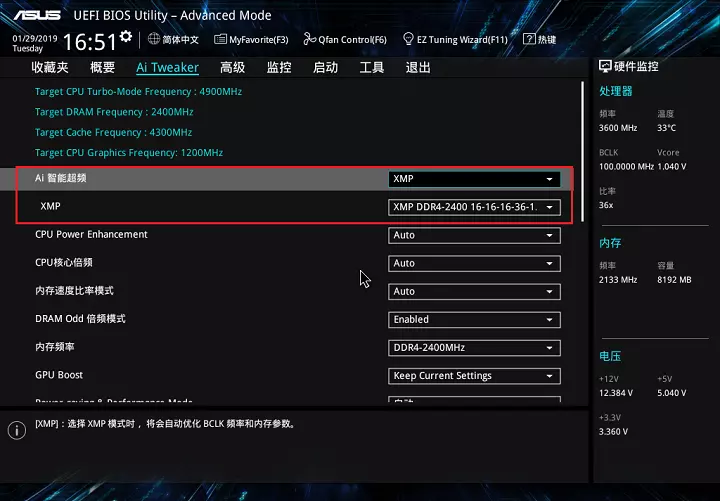Click Target CPU Turbo-Mode Frequency line
The width and height of the screenshot is (720, 501).
click(x=138, y=91)
